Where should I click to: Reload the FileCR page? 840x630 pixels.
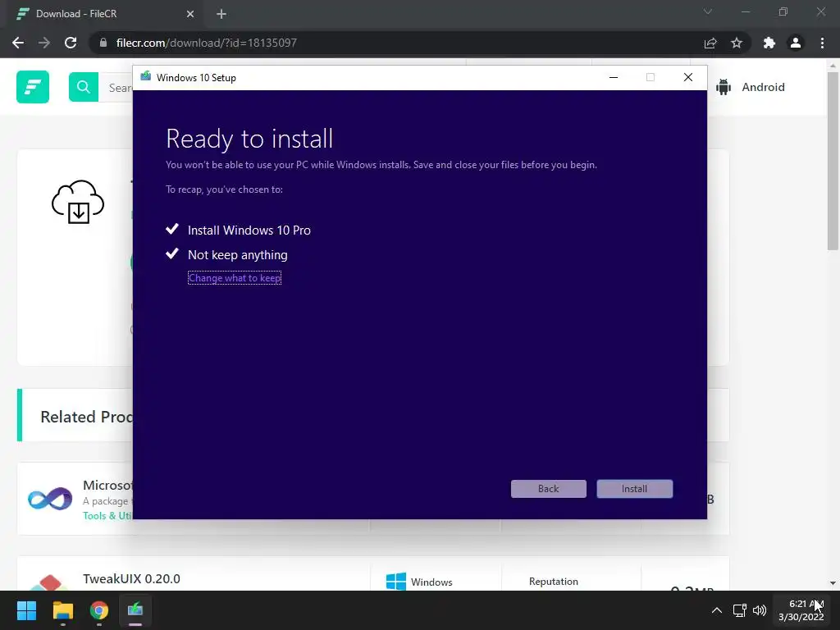coord(71,43)
